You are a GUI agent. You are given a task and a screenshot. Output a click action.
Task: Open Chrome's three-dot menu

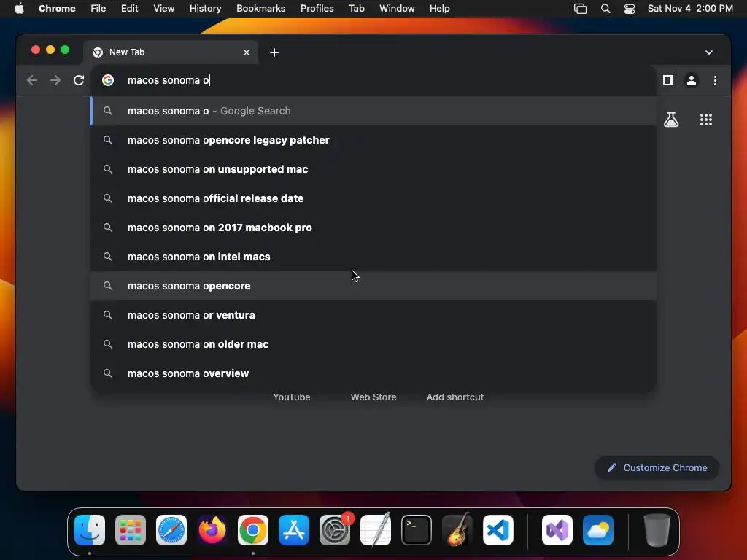(x=715, y=80)
